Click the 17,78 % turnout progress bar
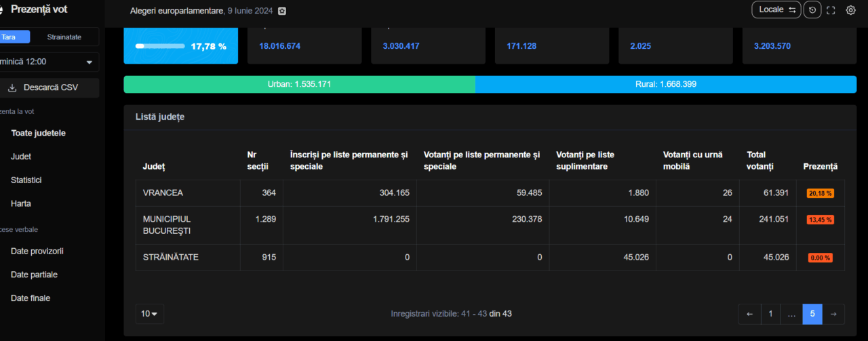Image resolution: width=868 pixels, height=341 pixels. tap(160, 46)
